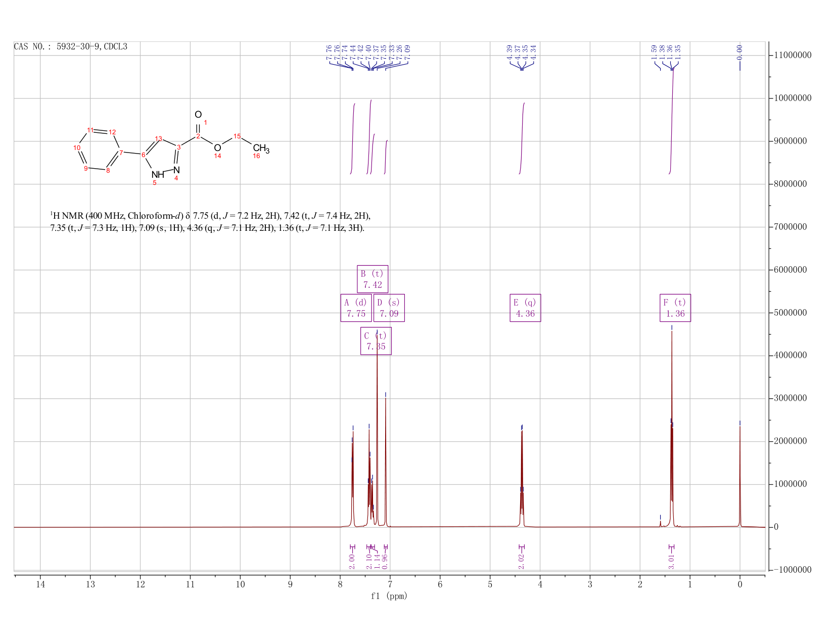Click the quartet peak near 4.36 ppm

[522, 477]
